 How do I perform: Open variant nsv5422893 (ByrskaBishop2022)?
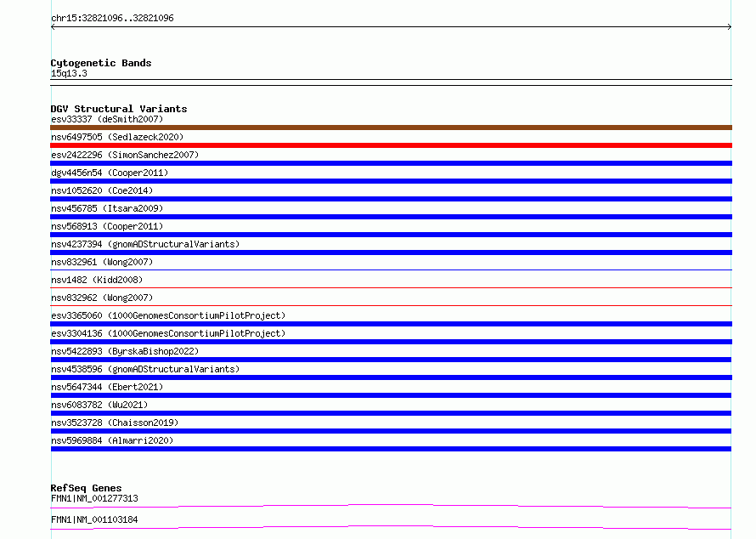[x=125, y=351]
